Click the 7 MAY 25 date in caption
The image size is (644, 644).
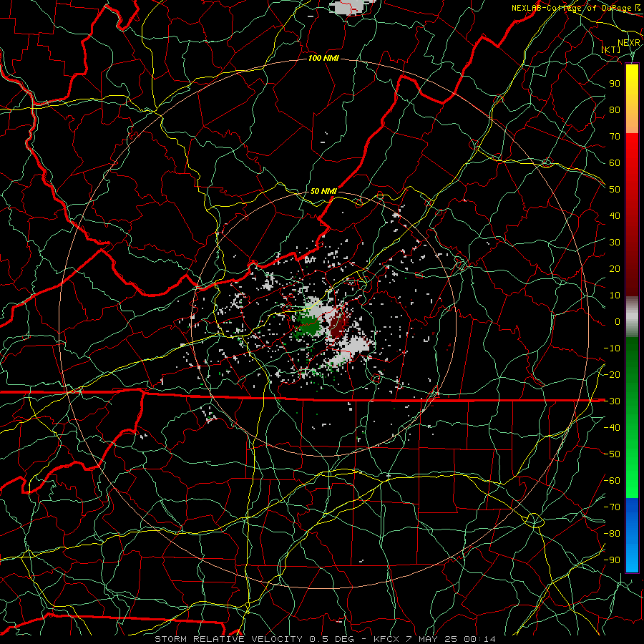pyautogui.click(x=432, y=639)
